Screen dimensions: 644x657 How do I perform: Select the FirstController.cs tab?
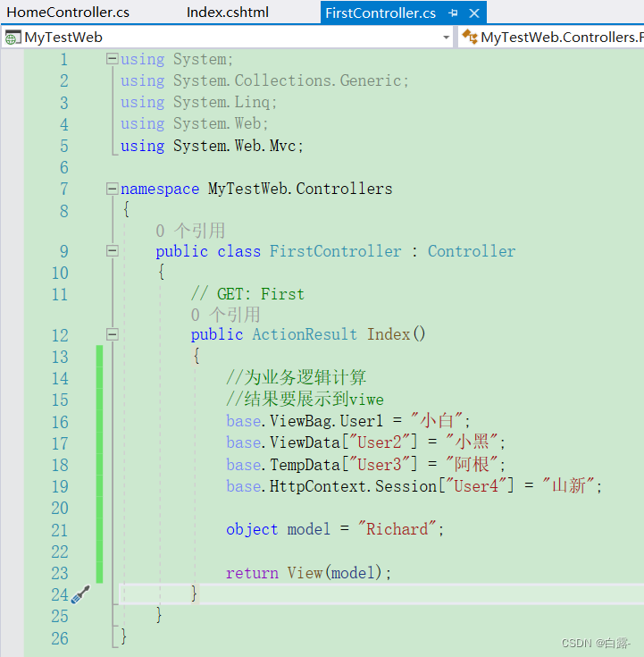381,13
